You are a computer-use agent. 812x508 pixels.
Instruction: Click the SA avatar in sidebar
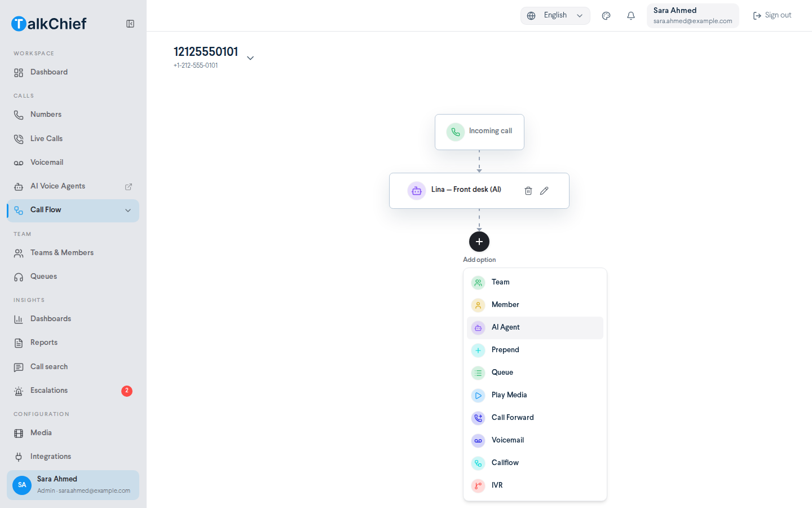point(22,485)
